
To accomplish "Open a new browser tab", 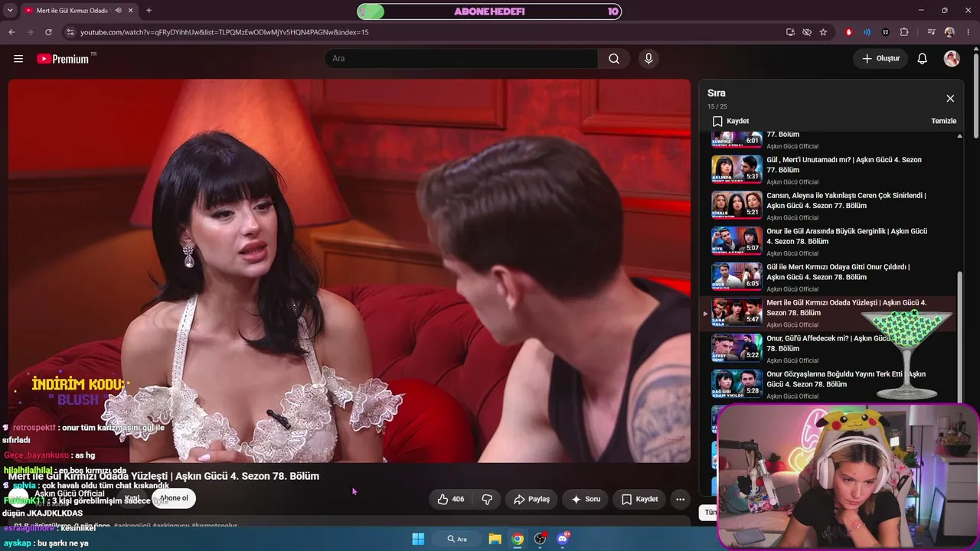I will coord(149,11).
